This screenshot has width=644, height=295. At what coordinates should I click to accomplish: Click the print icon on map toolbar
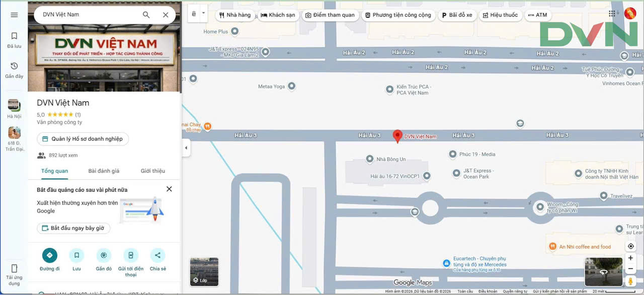click(x=194, y=15)
